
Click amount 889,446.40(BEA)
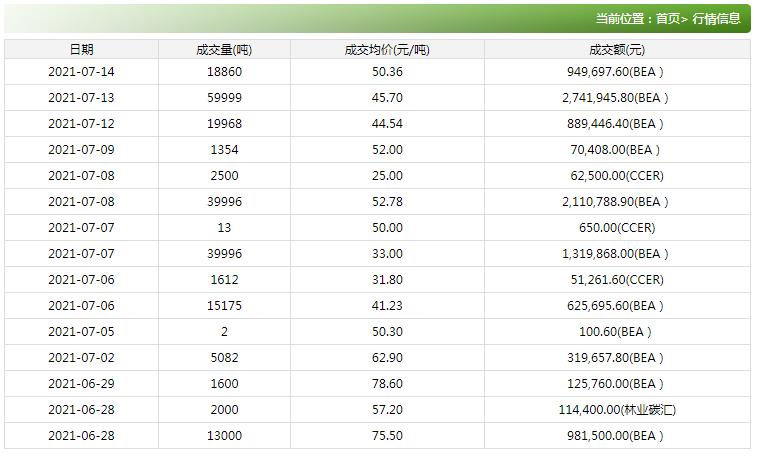coord(615,124)
